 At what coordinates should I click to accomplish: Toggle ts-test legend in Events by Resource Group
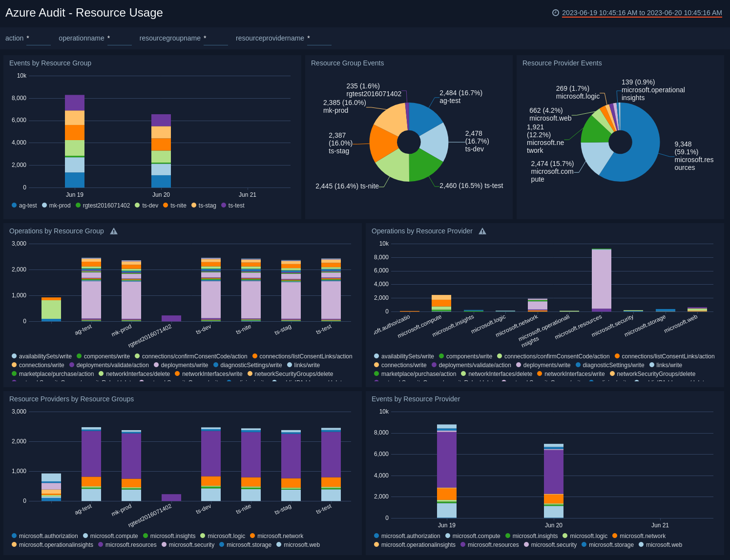coord(233,206)
